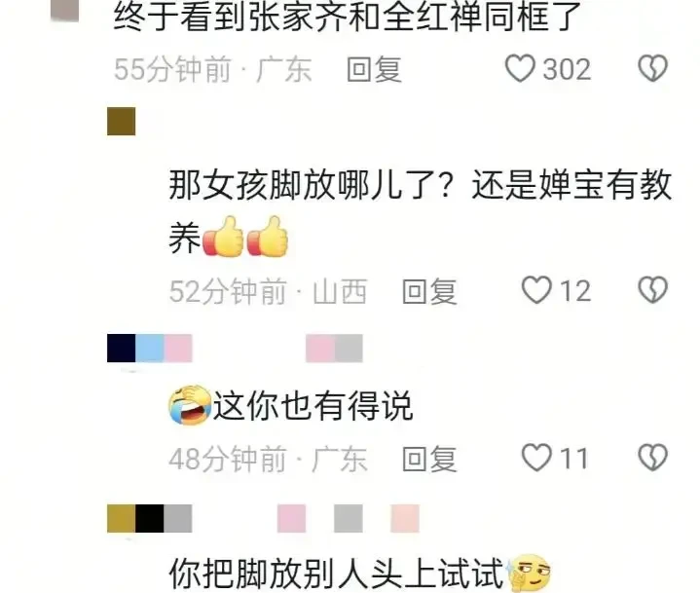Select the comment 那女孩脚放哪儿了

420,210
